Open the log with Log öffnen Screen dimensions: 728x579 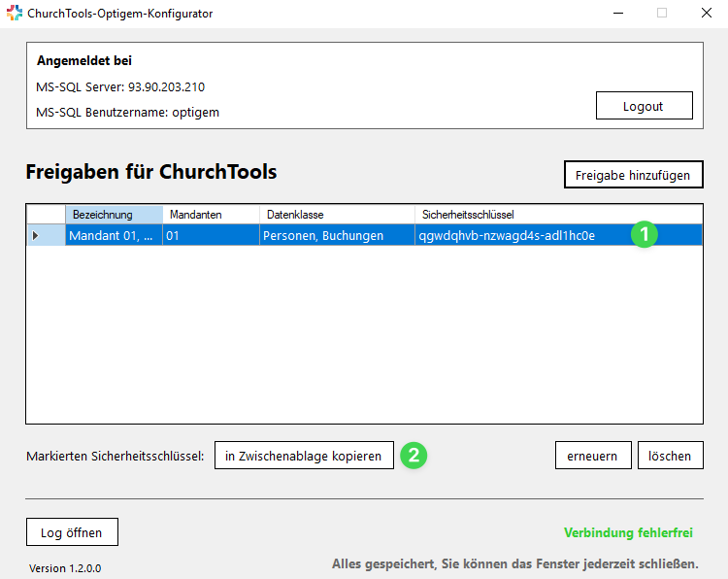point(72,532)
